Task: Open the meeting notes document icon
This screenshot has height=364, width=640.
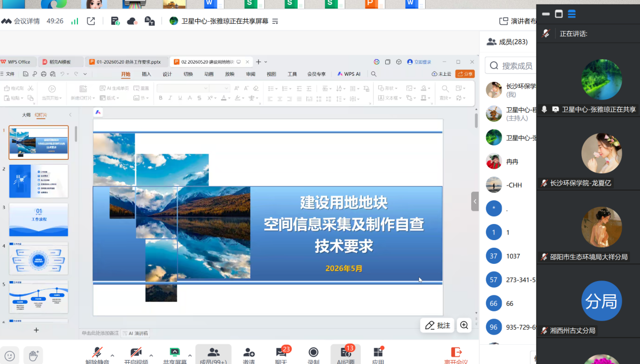Action: coord(115,21)
